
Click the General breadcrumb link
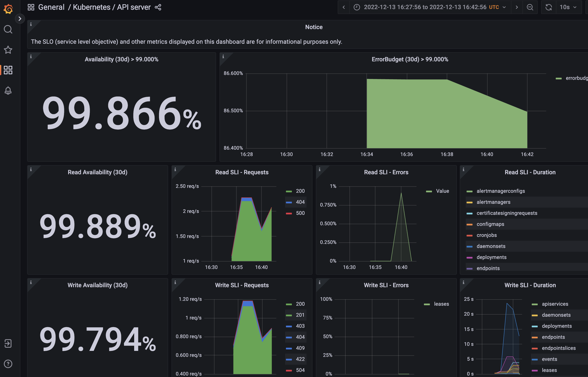[51, 7]
